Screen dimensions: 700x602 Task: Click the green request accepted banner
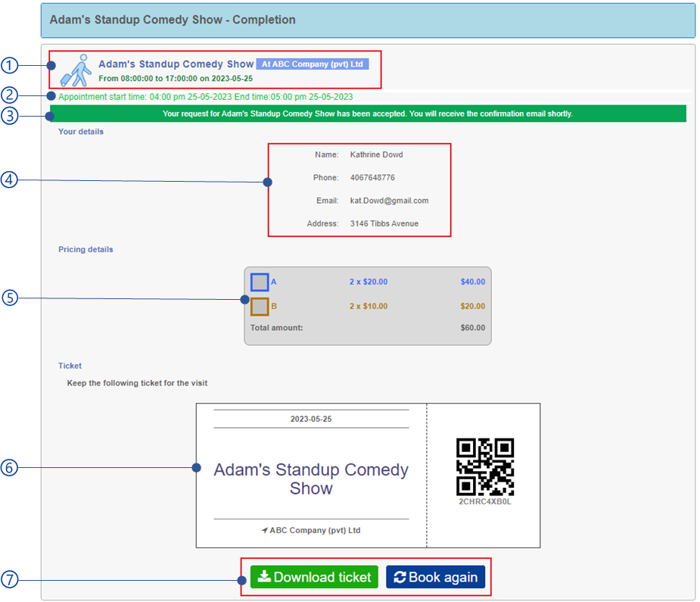coord(368,114)
